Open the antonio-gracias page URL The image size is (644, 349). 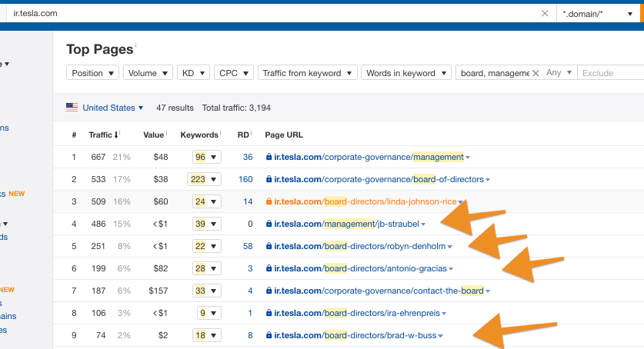[x=360, y=268]
